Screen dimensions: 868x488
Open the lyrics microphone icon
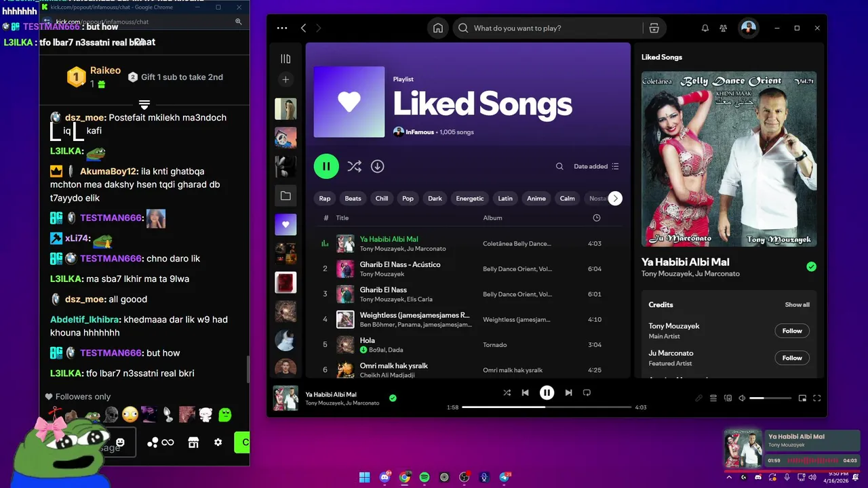tap(699, 399)
